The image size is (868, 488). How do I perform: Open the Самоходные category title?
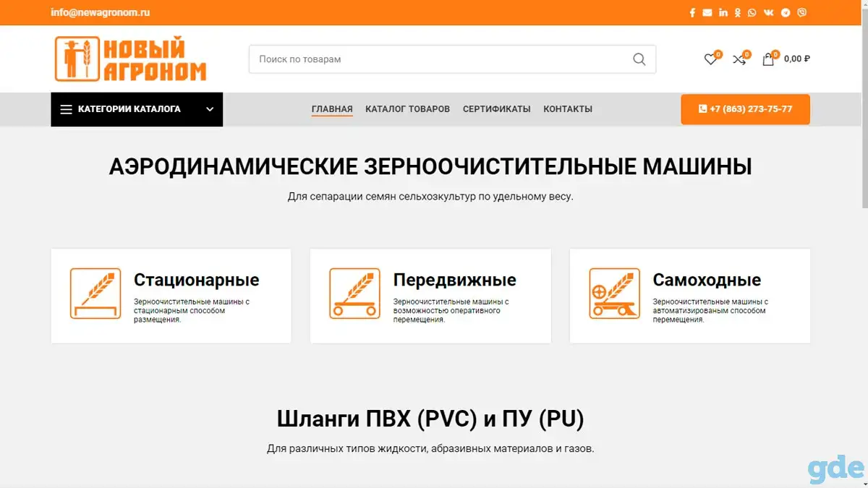[x=707, y=280]
